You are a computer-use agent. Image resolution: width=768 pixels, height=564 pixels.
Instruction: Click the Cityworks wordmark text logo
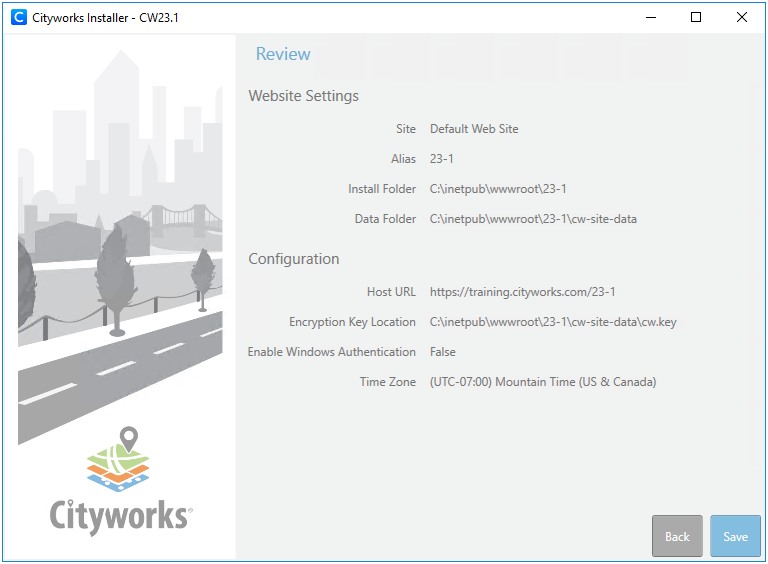(x=120, y=515)
